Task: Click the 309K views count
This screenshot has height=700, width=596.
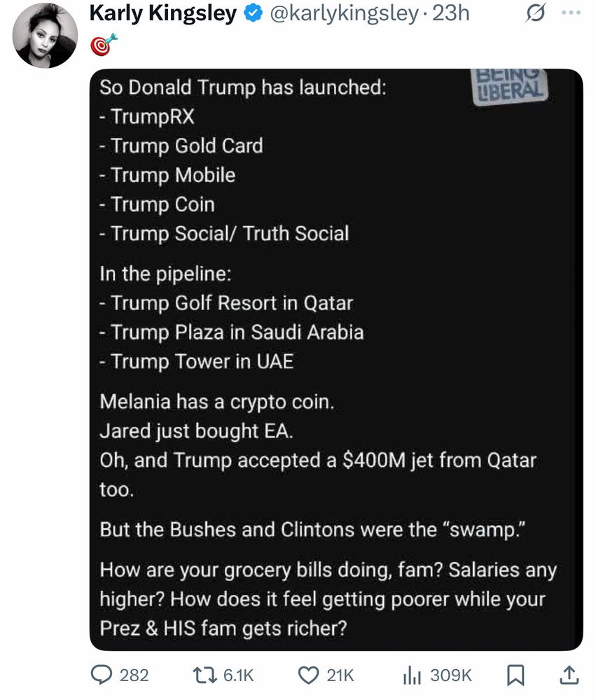Action: (x=450, y=675)
